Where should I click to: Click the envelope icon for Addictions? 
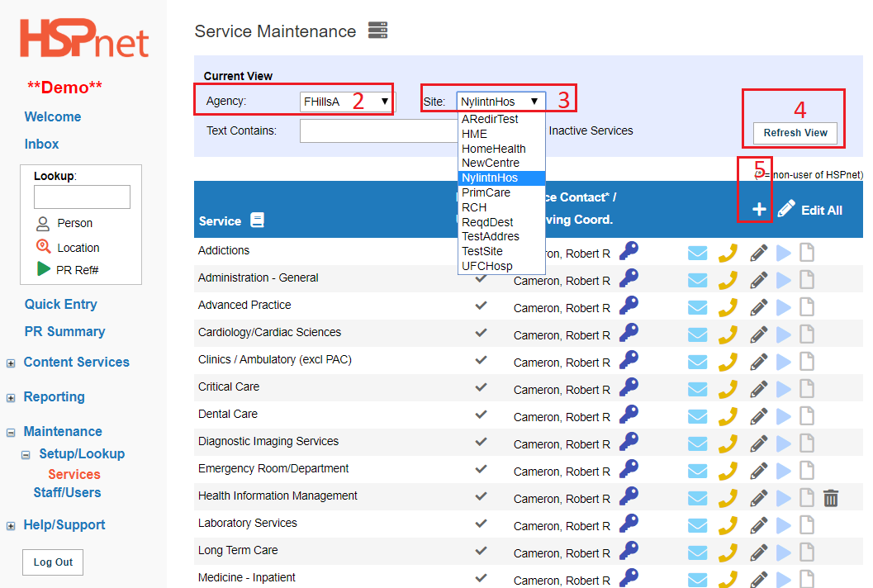[698, 254]
